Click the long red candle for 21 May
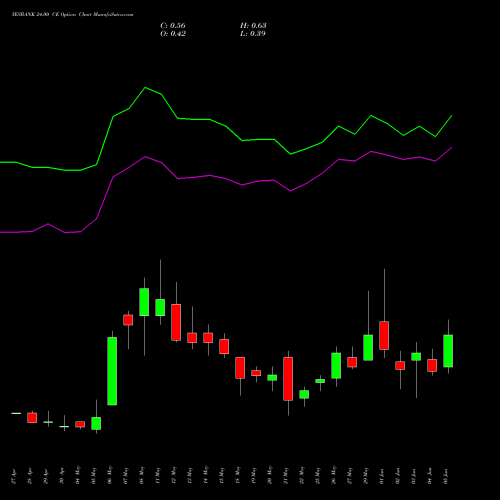 click(288, 379)
